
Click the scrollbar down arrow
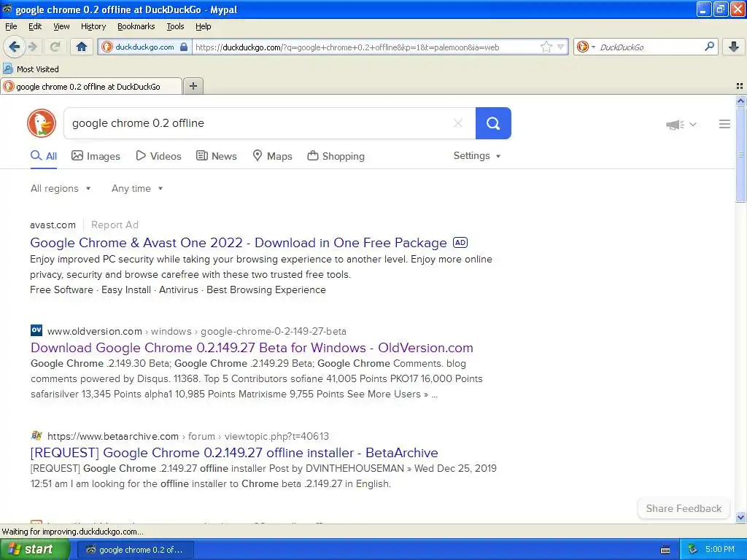tap(740, 517)
